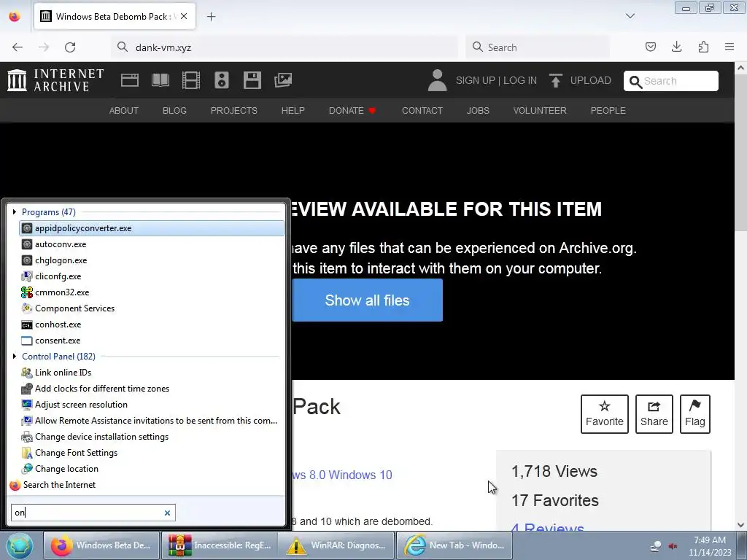Switch to WinRAR Diagnostic taskbar window
The width and height of the screenshot is (747, 560).
click(336, 545)
